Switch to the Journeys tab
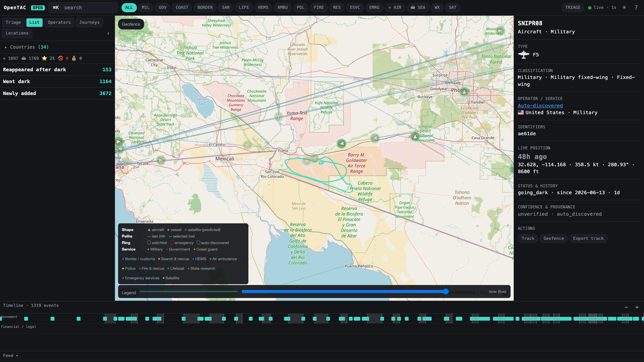 click(89, 23)
